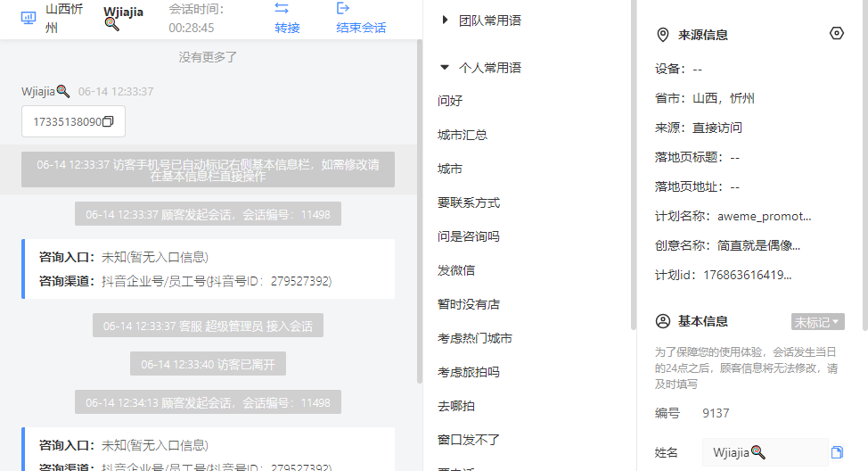Viewport: 868px width, 471px height.
Task: Click 创意名称 简直就是偶像... value
Action: [758, 245]
